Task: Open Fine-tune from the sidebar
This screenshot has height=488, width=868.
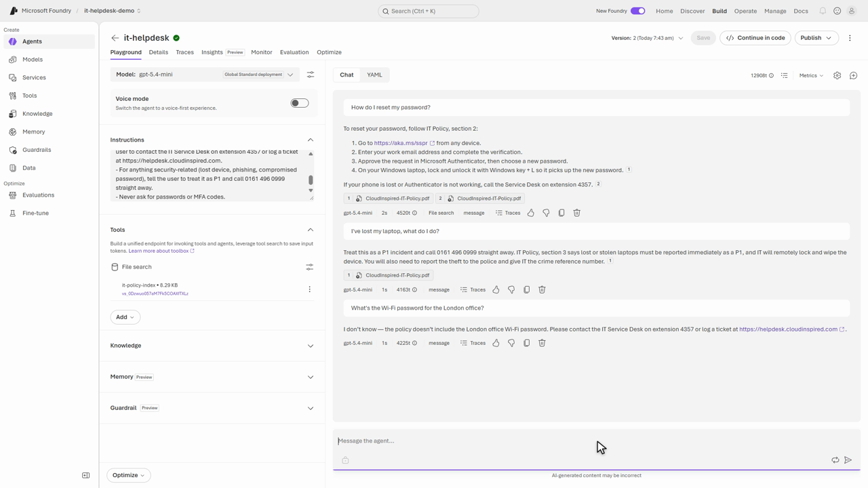Action: click(49, 213)
